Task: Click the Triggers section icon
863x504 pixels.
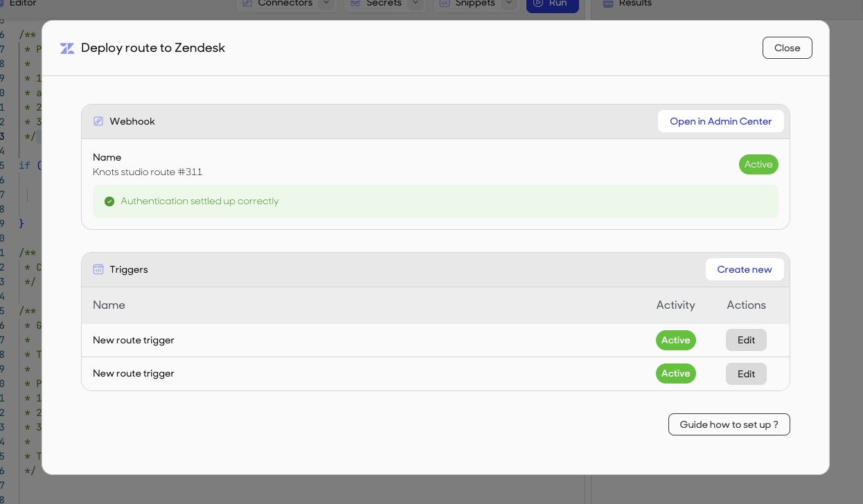Action: pyautogui.click(x=98, y=269)
